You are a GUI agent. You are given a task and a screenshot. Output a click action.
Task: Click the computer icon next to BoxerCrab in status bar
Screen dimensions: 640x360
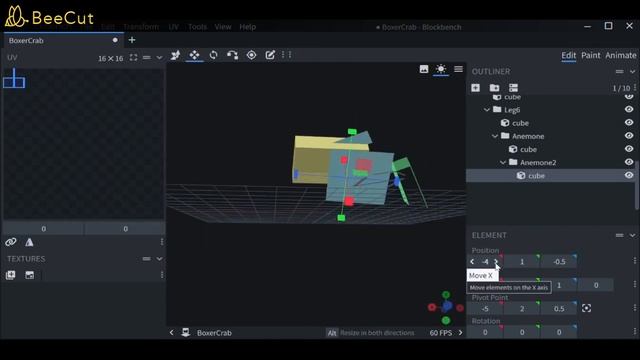click(186, 332)
